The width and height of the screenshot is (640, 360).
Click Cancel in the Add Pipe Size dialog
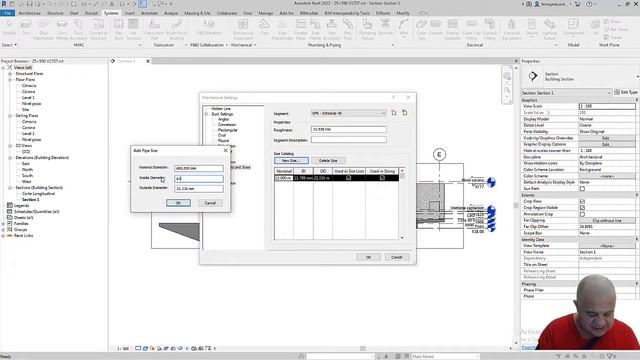tap(210, 203)
